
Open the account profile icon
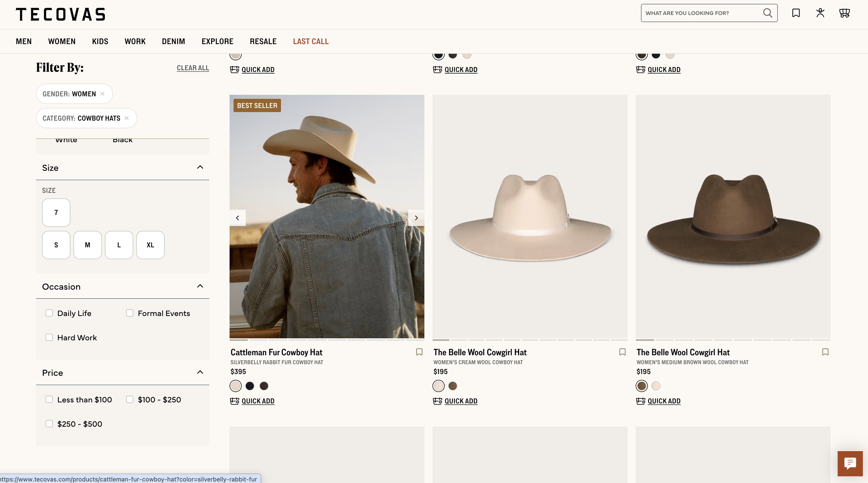point(820,13)
